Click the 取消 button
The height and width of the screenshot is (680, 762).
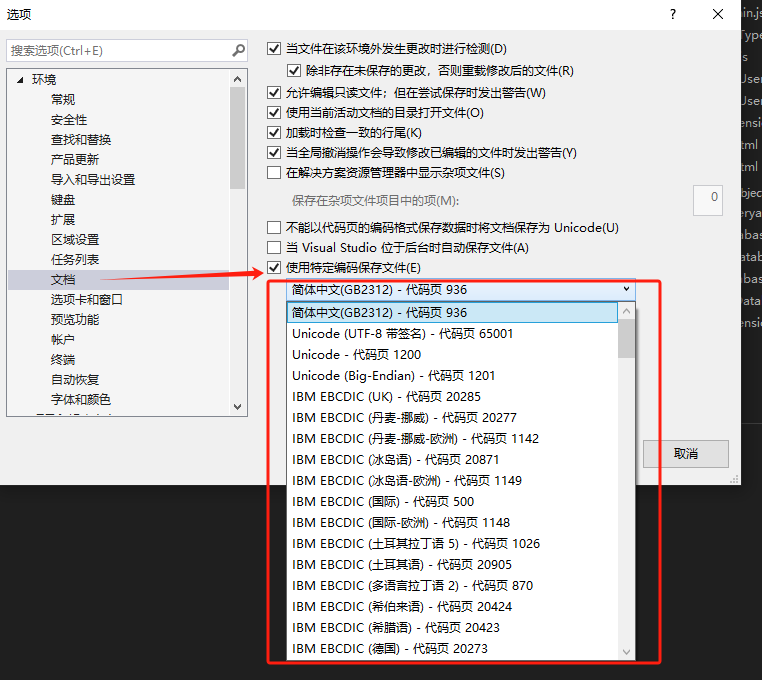[685, 454]
